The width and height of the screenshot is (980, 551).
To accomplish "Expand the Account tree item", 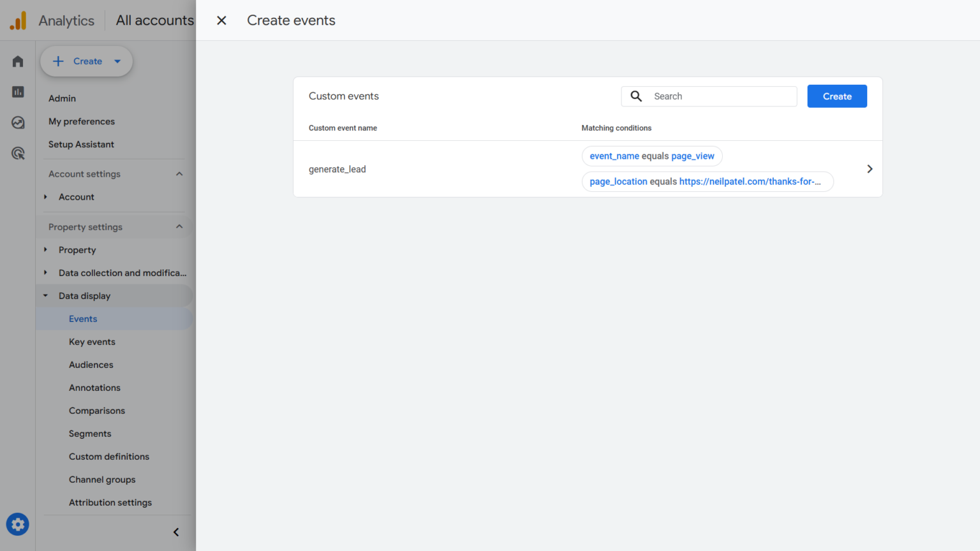I will click(x=45, y=196).
